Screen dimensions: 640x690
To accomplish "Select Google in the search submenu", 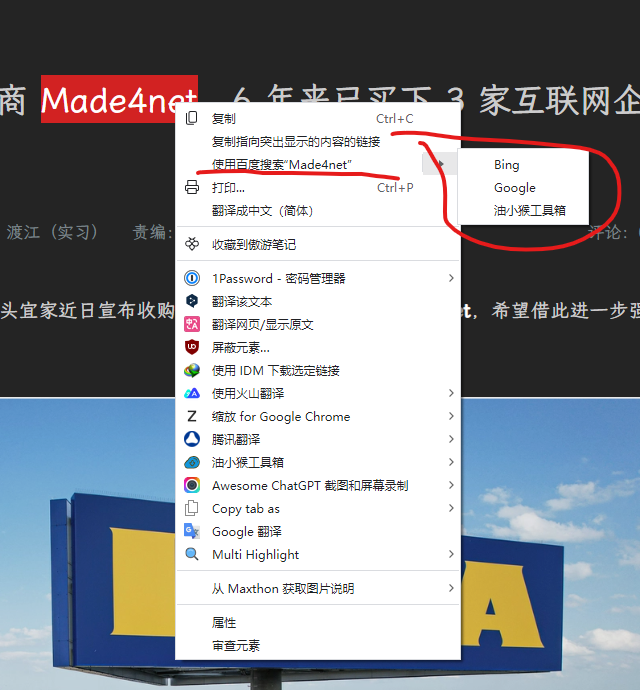I will tap(523, 187).
